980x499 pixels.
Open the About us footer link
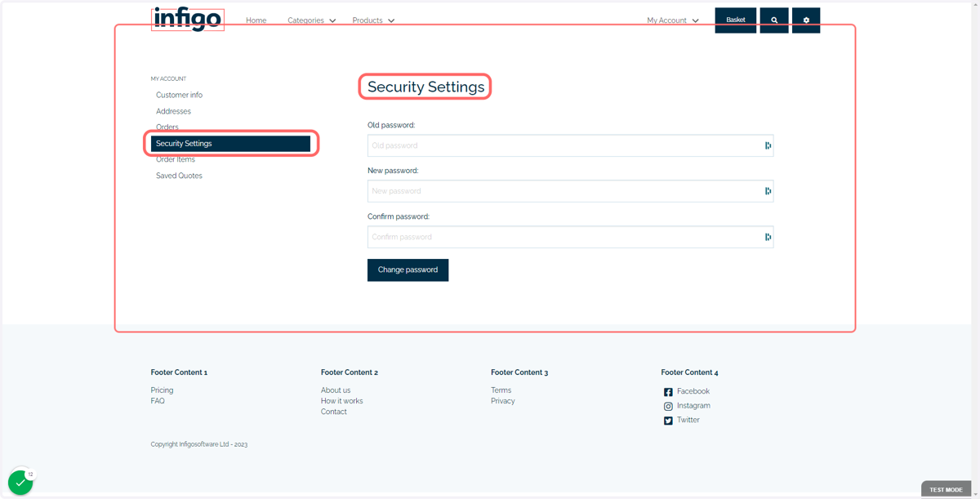pos(336,390)
